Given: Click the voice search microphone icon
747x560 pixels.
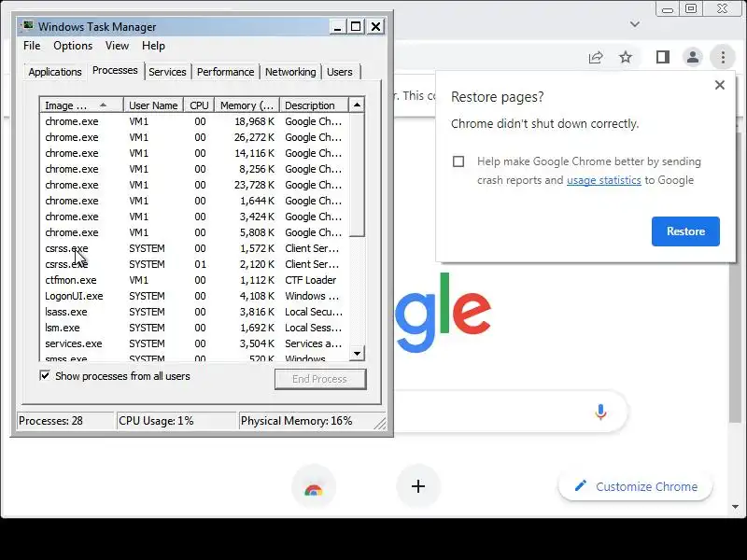Looking at the screenshot, I should point(600,412).
